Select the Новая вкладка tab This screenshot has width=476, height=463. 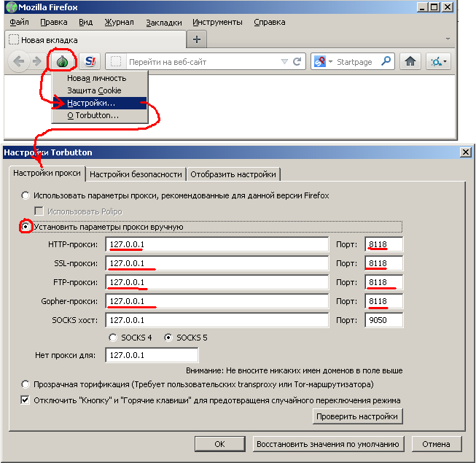click(95, 40)
